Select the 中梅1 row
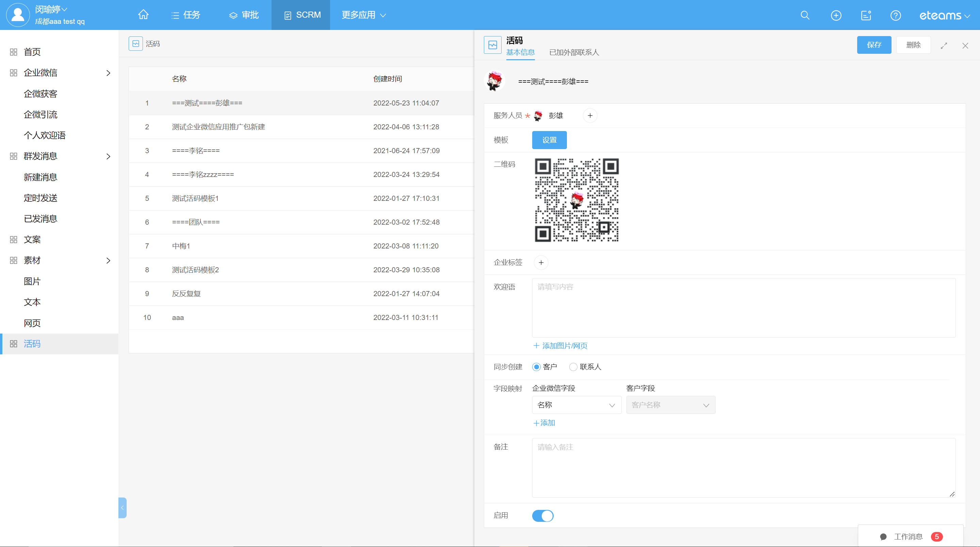Image resolution: width=980 pixels, height=547 pixels. 301,246
